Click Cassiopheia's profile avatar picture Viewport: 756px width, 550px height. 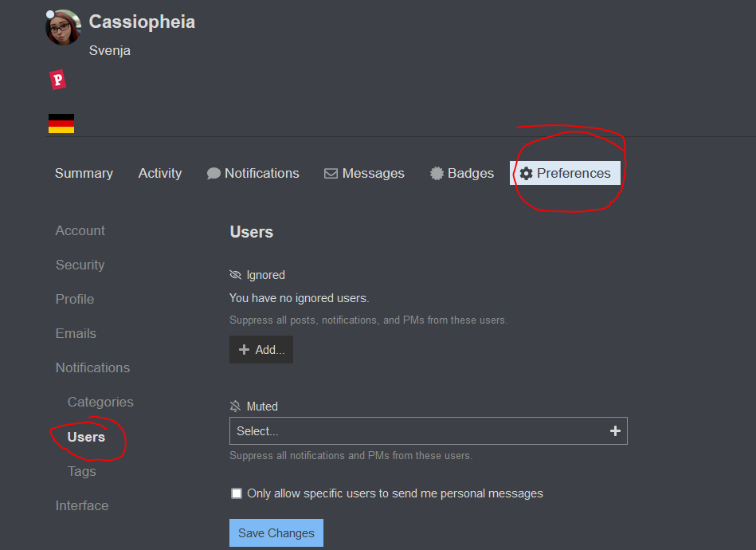click(63, 28)
